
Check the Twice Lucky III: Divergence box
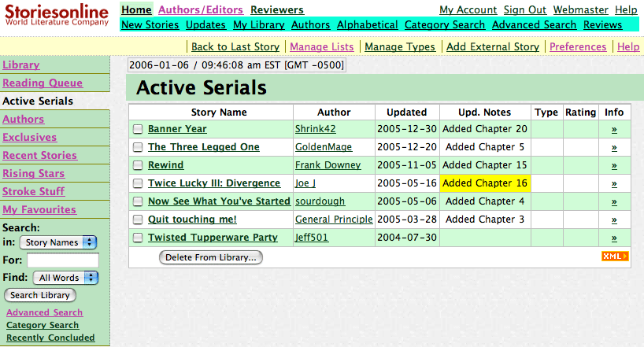138,183
